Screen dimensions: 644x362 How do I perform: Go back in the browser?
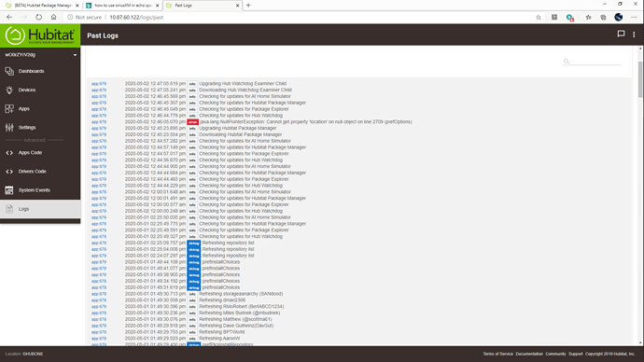pyautogui.click(x=9, y=17)
